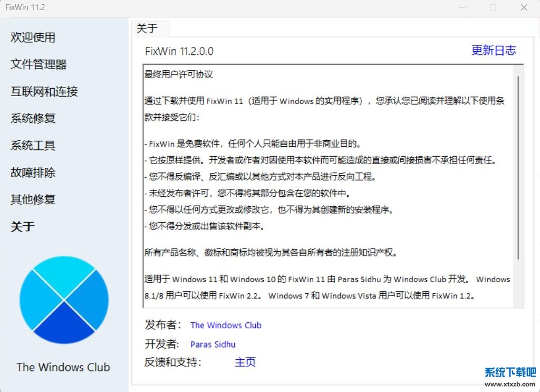Click The Windows Club publisher link
This screenshot has width=540, height=392.
226,325
